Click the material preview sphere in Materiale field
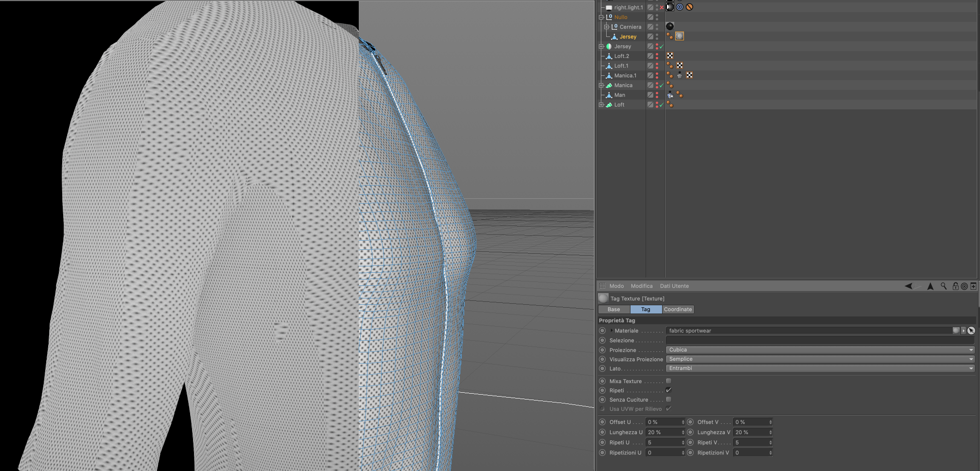This screenshot has height=471, width=980. click(956, 331)
